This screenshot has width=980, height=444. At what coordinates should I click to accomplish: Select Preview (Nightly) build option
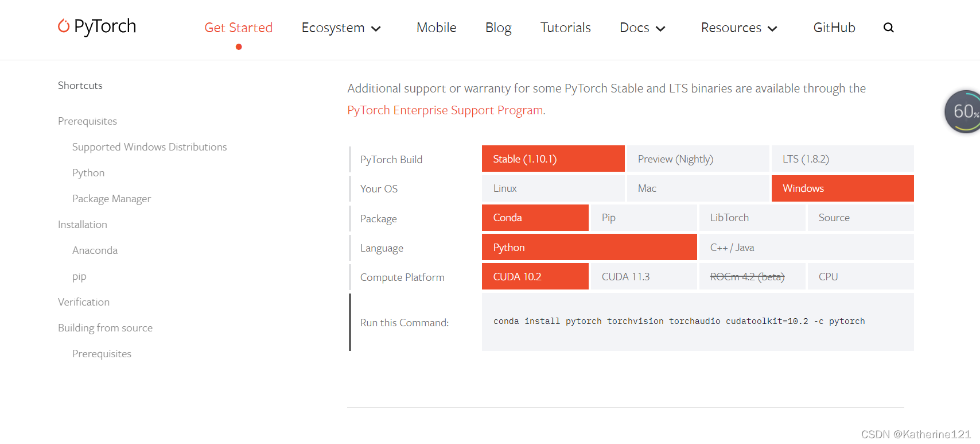pos(698,159)
